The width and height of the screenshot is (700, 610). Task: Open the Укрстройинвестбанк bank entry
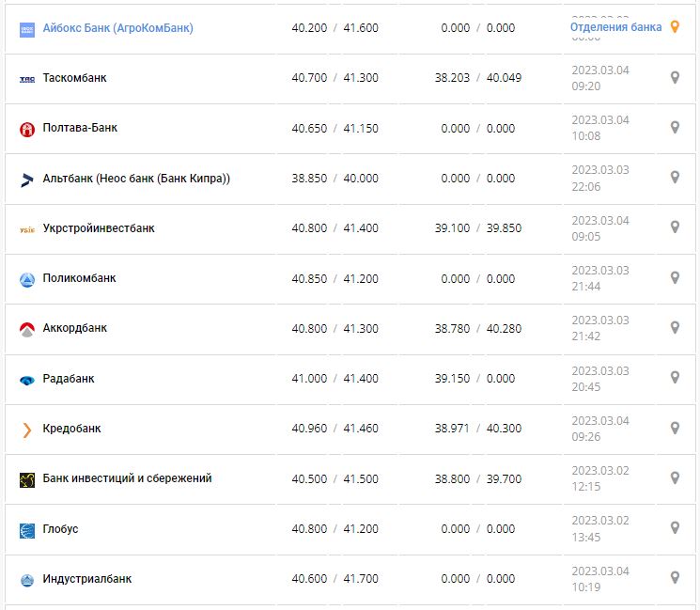(99, 228)
